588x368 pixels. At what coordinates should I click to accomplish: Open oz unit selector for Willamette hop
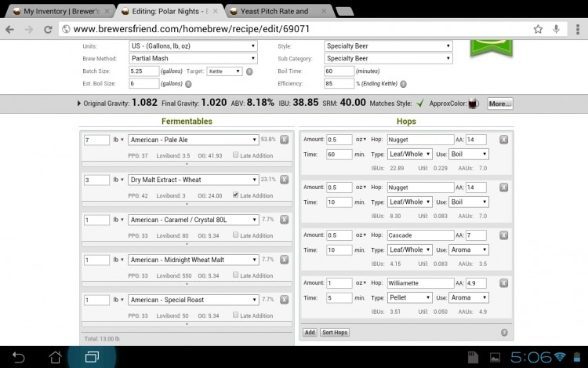(x=361, y=282)
